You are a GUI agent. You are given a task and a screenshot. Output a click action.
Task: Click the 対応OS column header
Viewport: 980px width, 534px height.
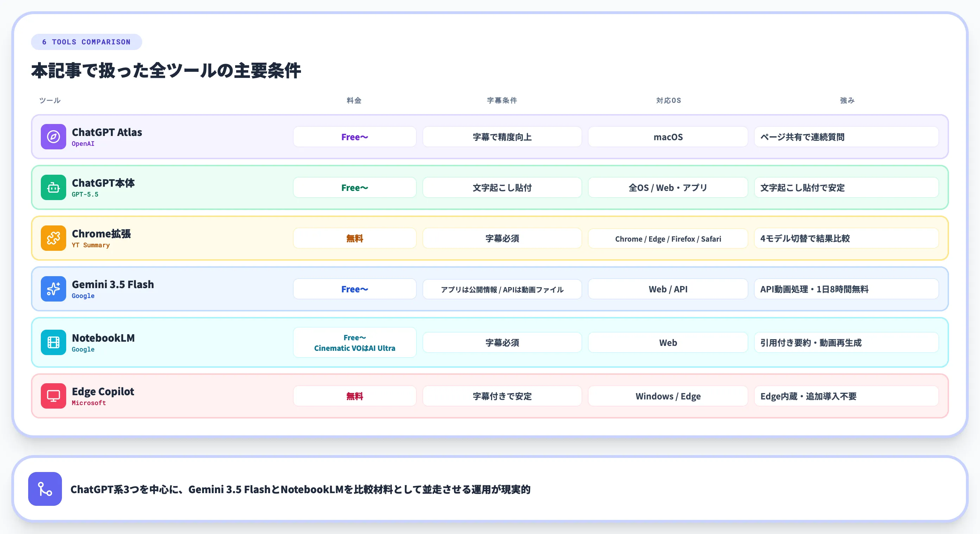point(668,100)
